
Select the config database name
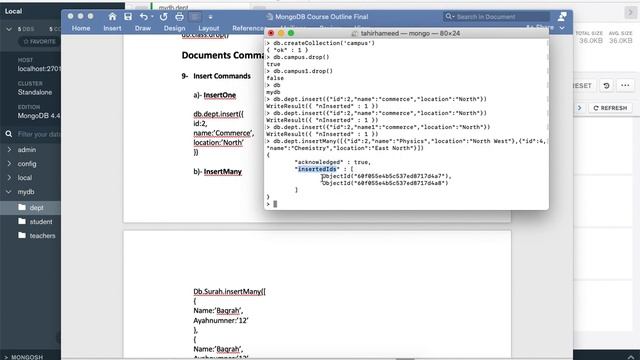point(27,164)
